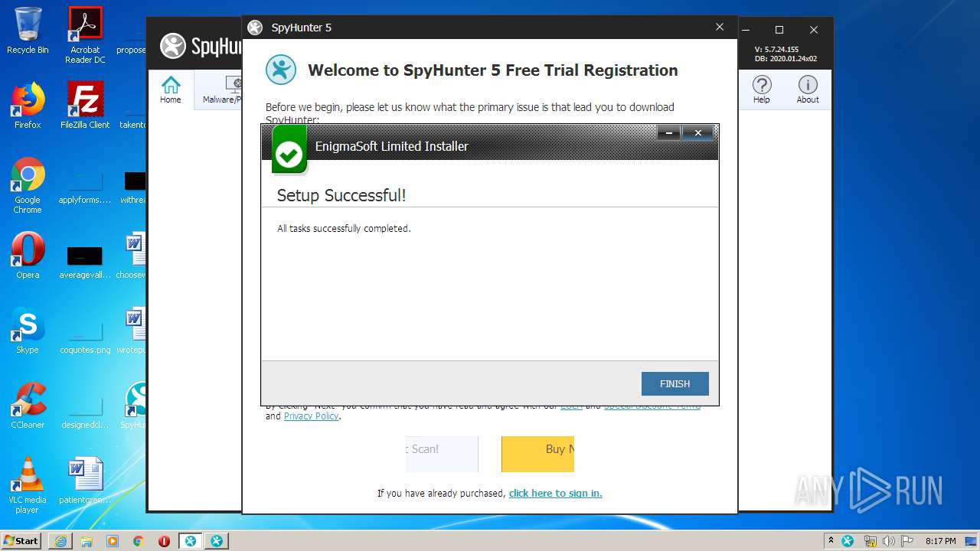Click the green checkmark installer icon
The width and height of the screenshot is (980, 551).
point(289,152)
